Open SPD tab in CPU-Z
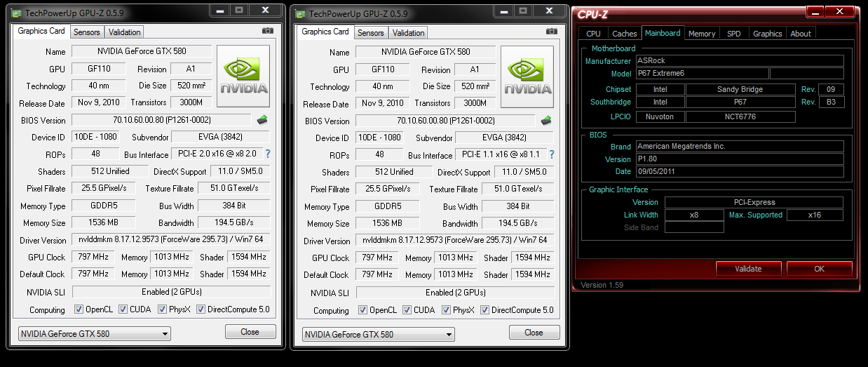 pos(733,34)
